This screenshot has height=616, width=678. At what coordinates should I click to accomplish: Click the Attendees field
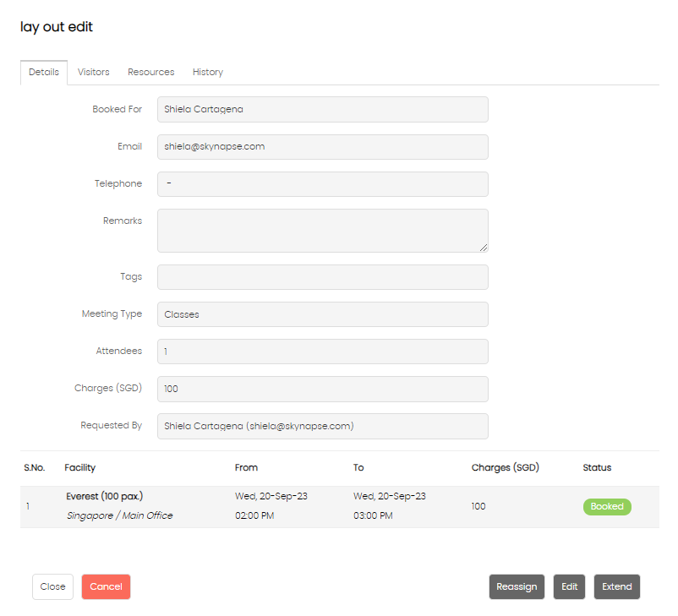coord(323,352)
